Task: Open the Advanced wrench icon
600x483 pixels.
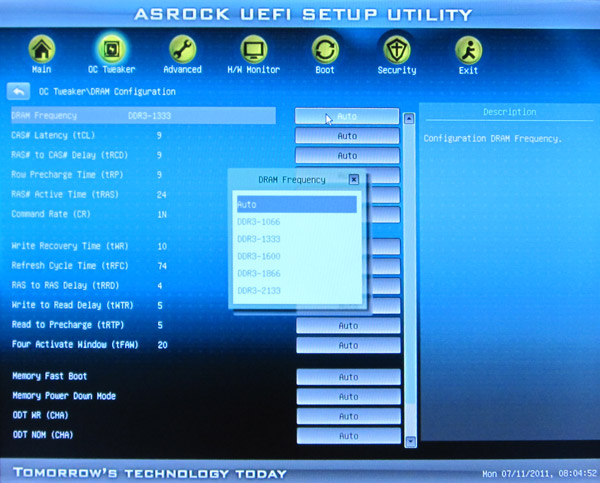Action: pos(182,50)
